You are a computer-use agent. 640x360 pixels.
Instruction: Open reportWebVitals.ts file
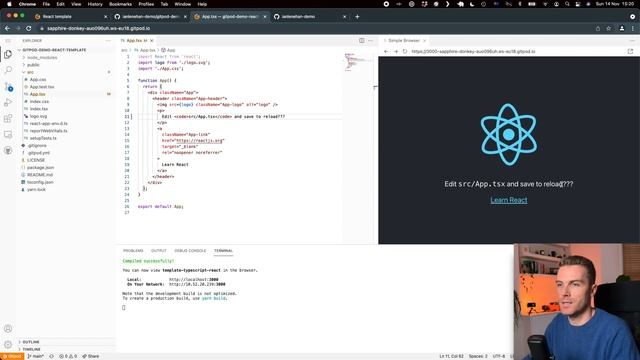coord(48,131)
